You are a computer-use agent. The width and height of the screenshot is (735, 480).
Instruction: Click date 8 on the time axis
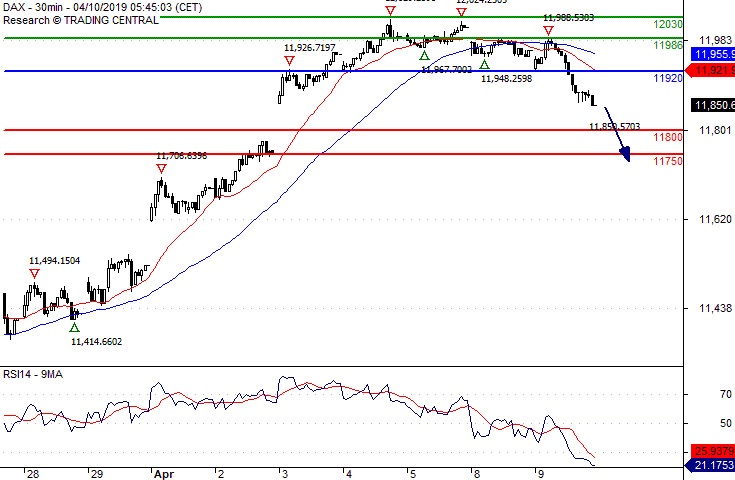pyautogui.click(x=477, y=474)
